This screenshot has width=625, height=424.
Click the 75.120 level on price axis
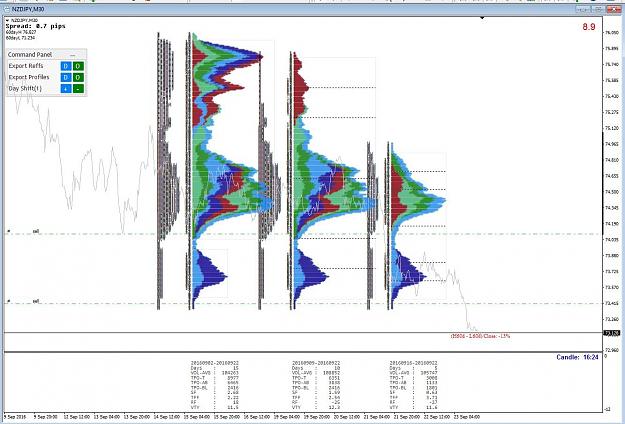click(x=612, y=128)
